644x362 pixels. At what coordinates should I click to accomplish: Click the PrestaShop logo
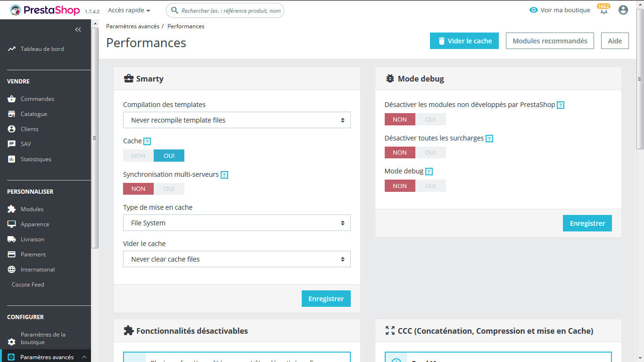point(45,10)
